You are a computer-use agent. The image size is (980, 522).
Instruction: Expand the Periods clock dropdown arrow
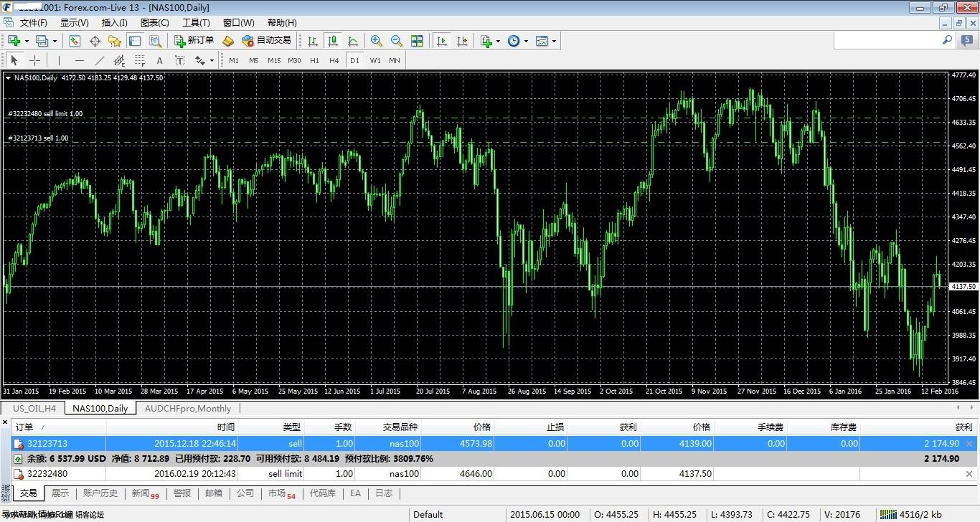click(526, 41)
